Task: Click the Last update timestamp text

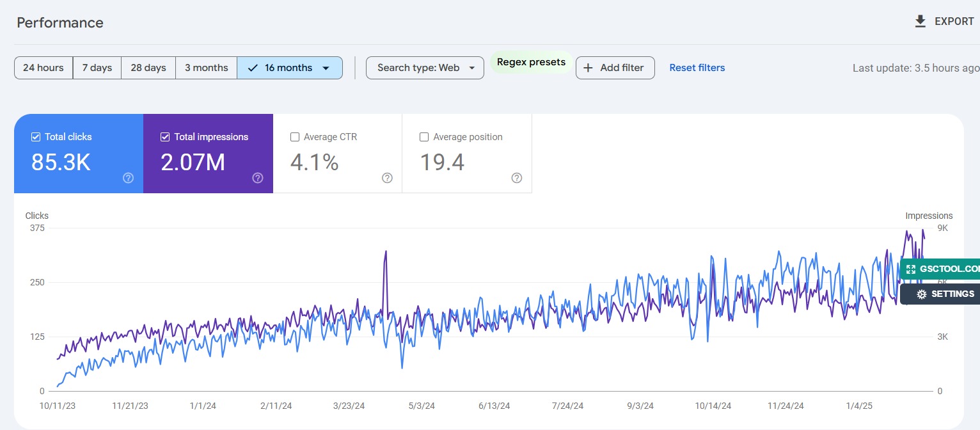Action: (916, 68)
